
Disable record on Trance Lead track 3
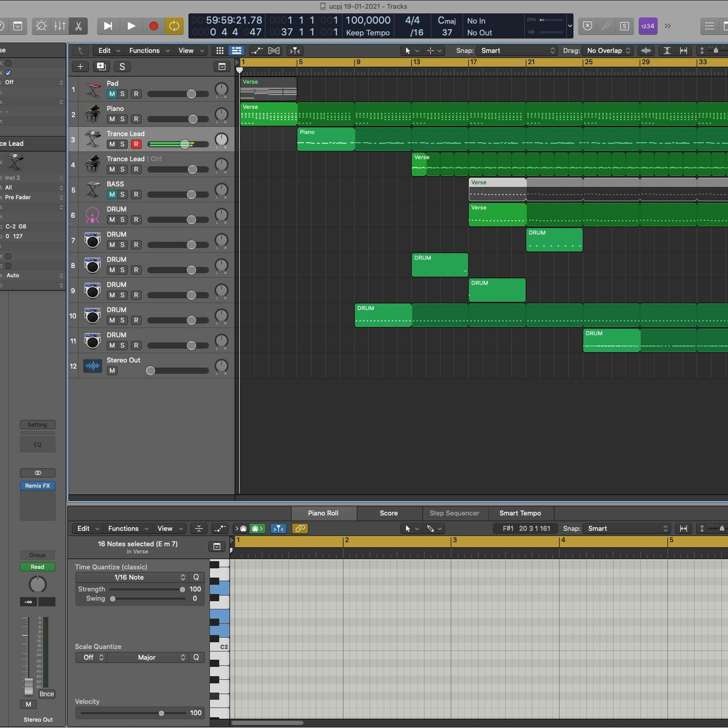[136, 144]
